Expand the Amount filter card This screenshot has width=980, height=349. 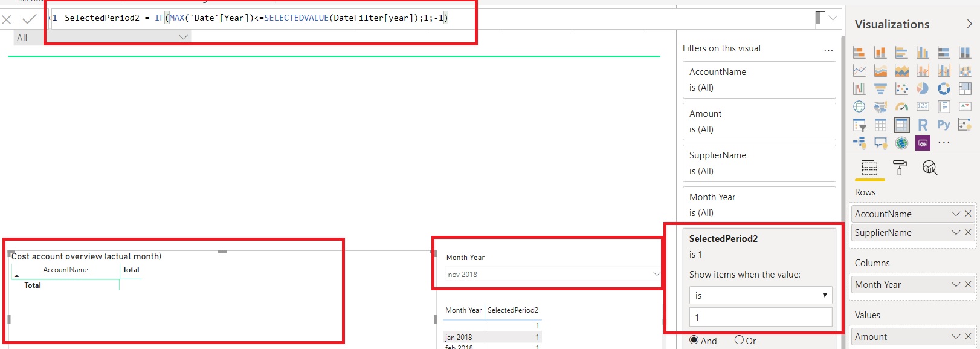coord(759,122)
